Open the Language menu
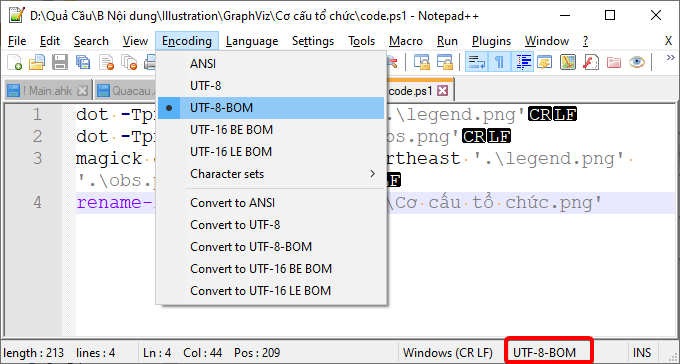The width and height of the screenshot is (680, 364). click(252, 41)
